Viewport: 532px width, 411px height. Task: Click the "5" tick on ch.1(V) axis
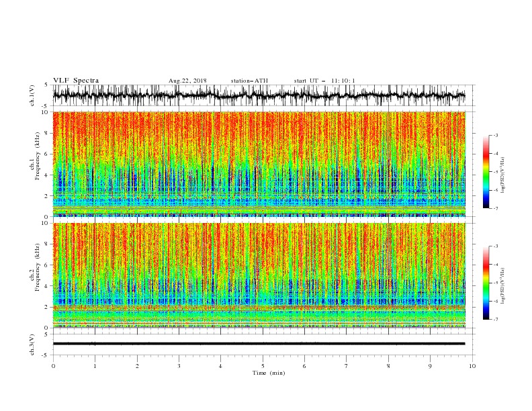47,85
